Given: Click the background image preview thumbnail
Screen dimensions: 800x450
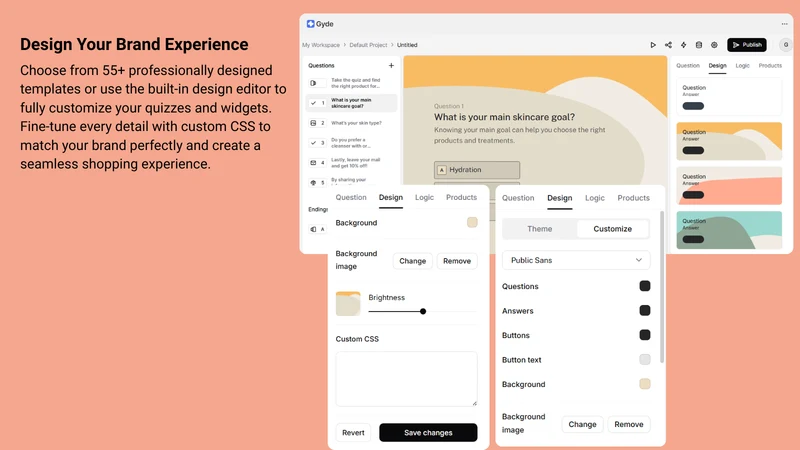Looking at the screenshot, I should pyautogui.click(x=348, y=304).
